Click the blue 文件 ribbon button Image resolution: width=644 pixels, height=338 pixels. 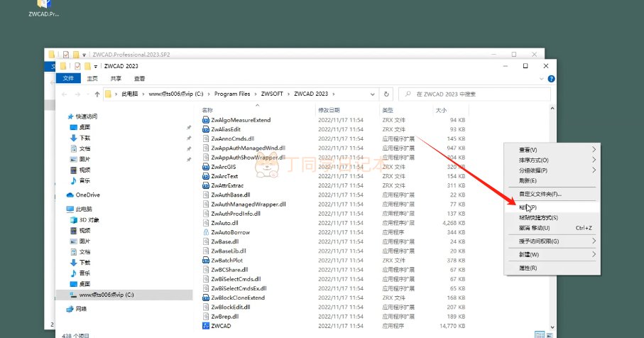[x=68, y=79]
